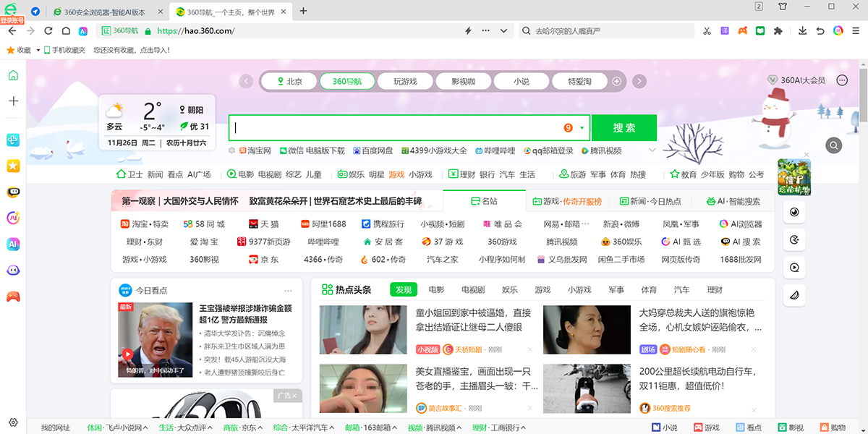Image resolution: width=868 pixels, height=434 pixels.
Task: Select the 新闻·今日热点 tab
Action: tap(655, 201)
